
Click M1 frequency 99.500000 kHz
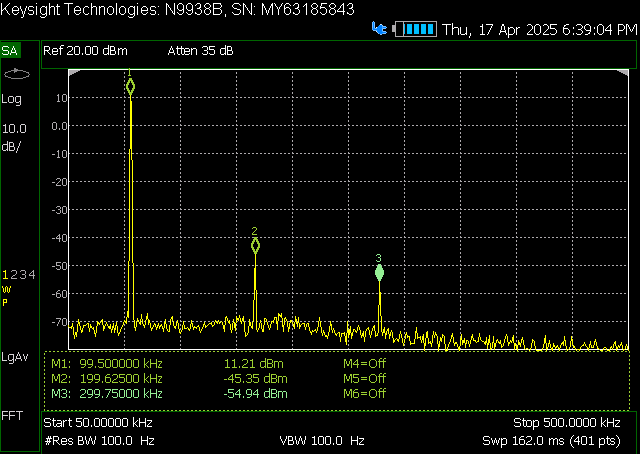tap(121, 363)
